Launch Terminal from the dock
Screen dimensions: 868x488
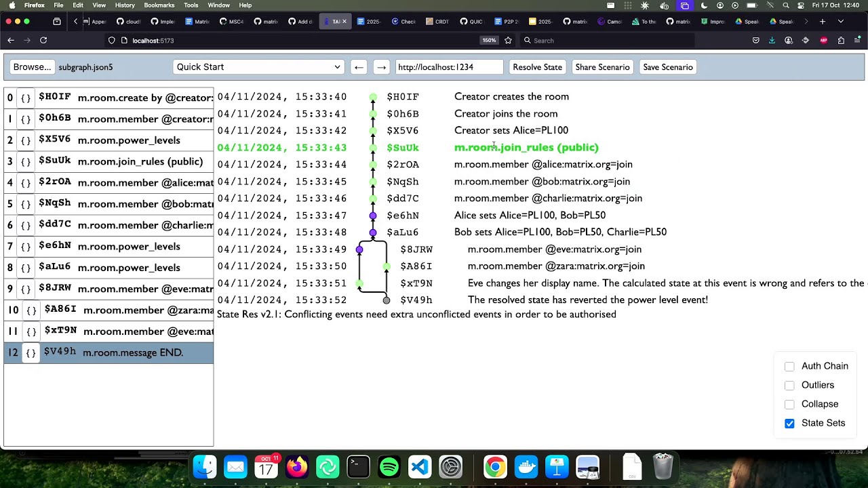click(x=358, y=467)
